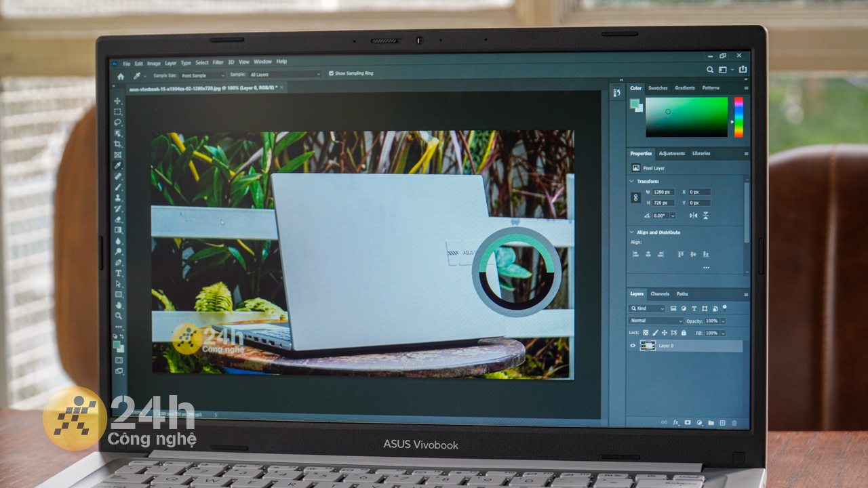The width and height of the screenshot is (868, 488).
Task: Switch to the Adjustments tab
Action: [x=672, y=153]
